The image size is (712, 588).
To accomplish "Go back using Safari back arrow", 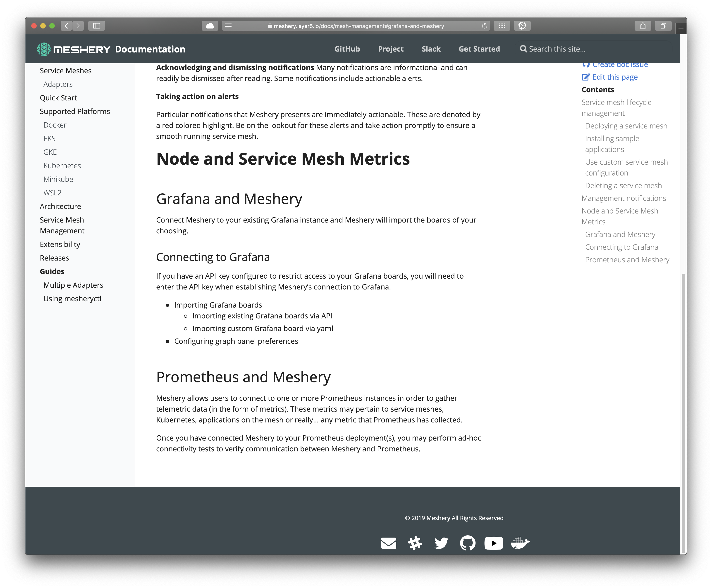I will [x=66, y=26].
